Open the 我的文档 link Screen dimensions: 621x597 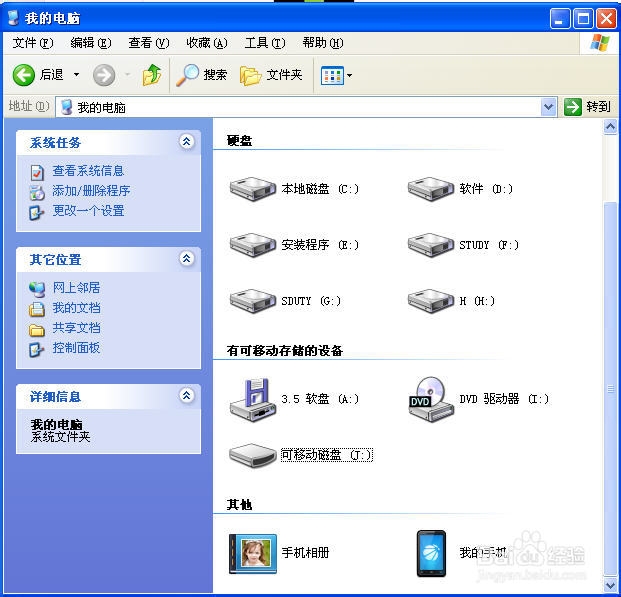(76, 308)
